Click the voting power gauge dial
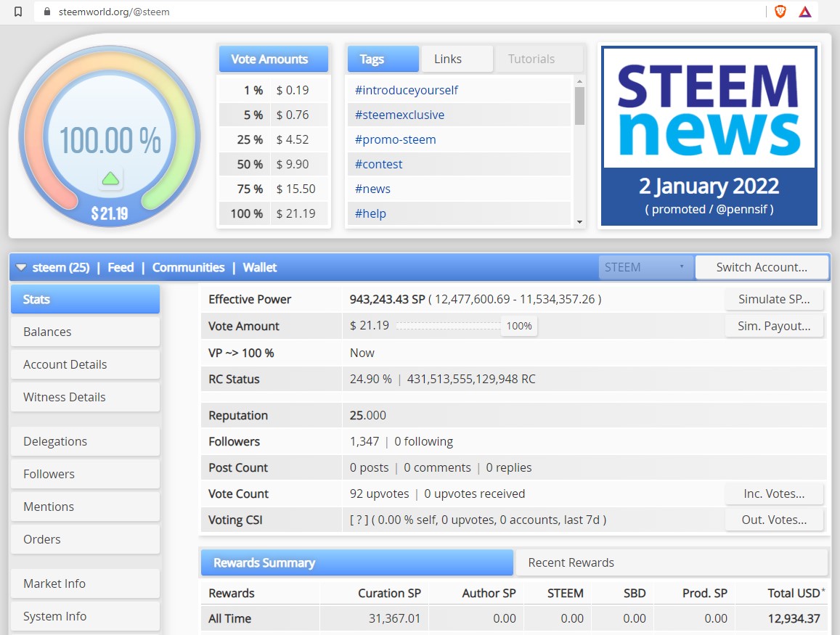 (110, 136)
